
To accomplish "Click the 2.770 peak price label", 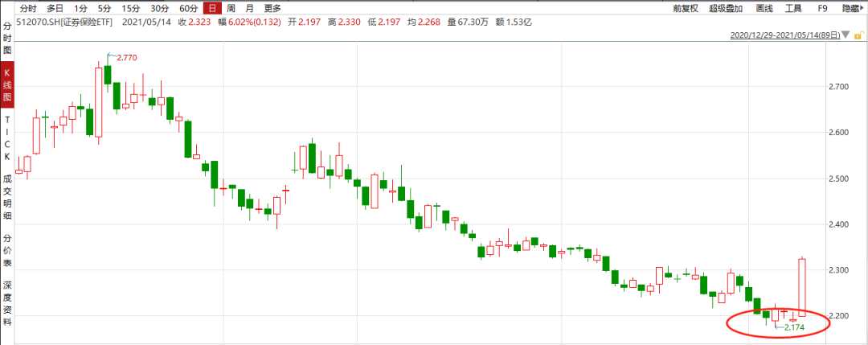I will pyautogui.click(x=125, y=57).
